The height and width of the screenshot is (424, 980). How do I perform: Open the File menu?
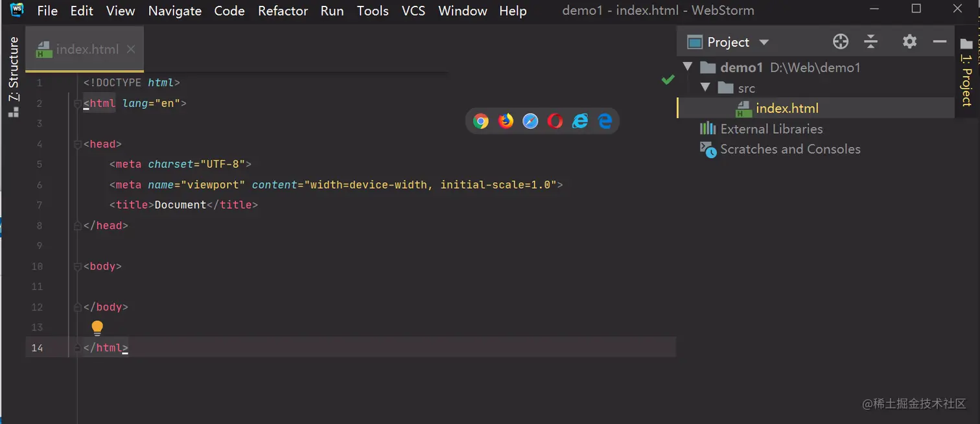click(47, 11)
